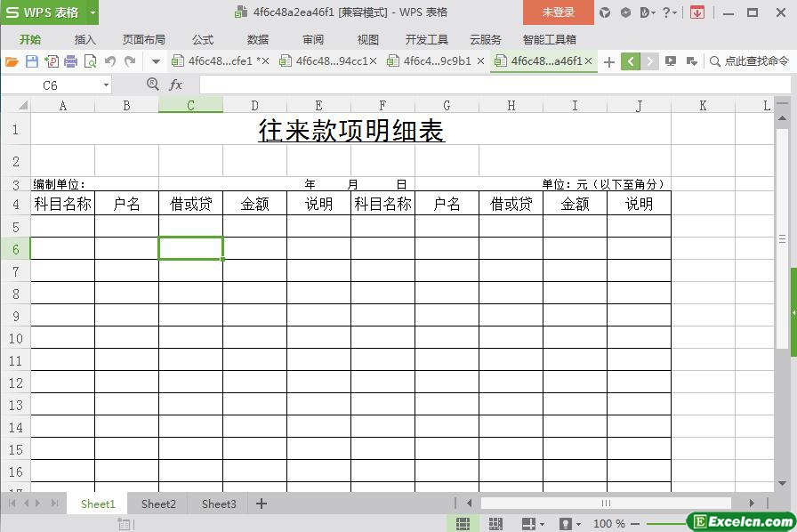Click the Print icon in quick toolbar
The image size is (797, 532).
click(x=70, y=61)
